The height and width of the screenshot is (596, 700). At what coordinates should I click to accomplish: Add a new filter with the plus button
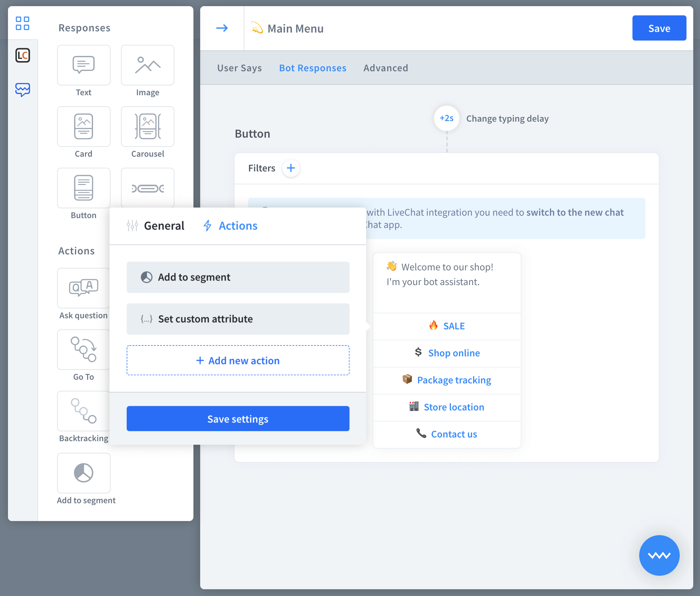pyautogui.click(x=291, y=168)
